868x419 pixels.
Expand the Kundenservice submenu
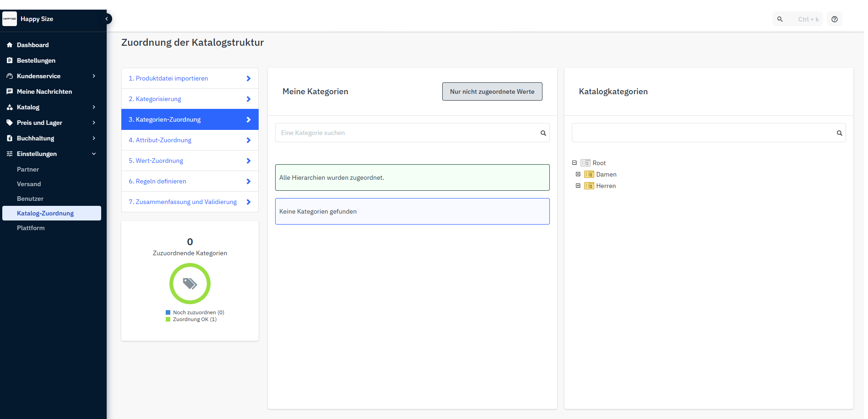[x=94, y=76]
